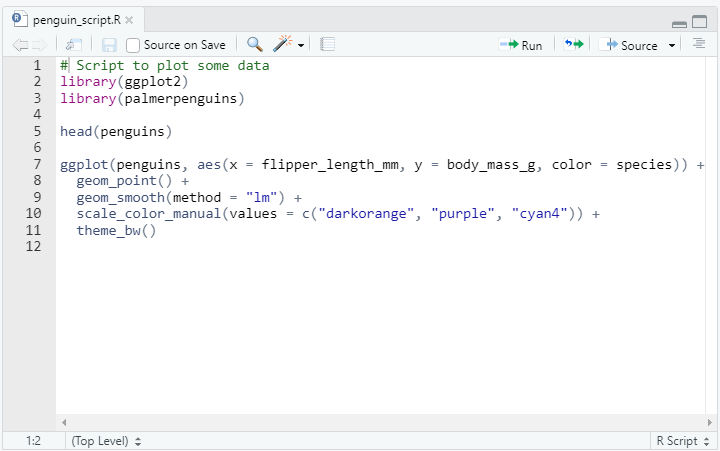Screen dimensions: 720x451
Task: Click the forward navigation arrow icon
Action: coord(39,45)
